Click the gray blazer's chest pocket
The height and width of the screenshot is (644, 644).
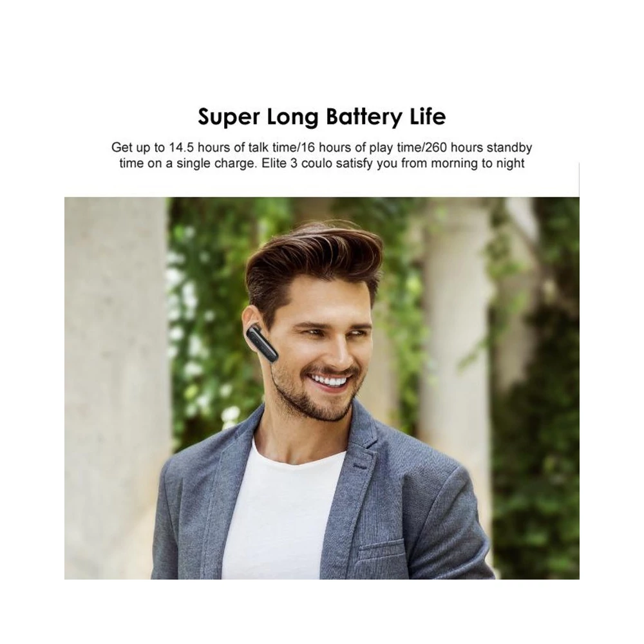point(381,551)
